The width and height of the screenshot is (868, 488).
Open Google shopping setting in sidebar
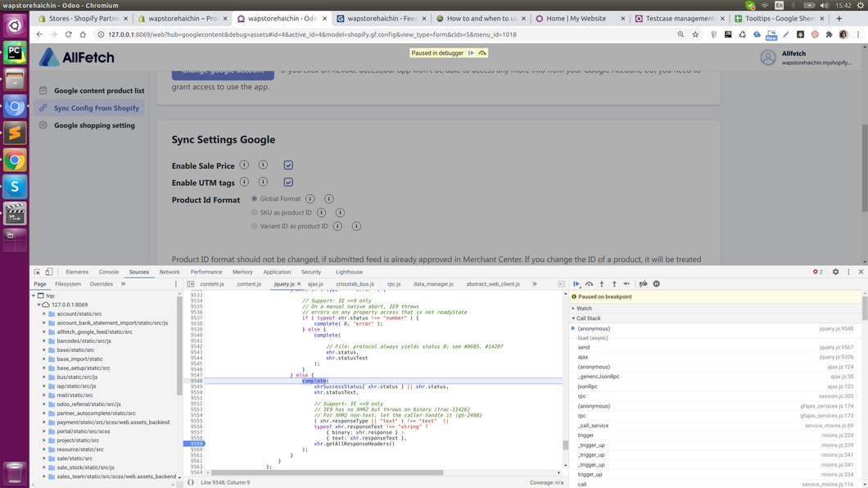coord(94,125)
